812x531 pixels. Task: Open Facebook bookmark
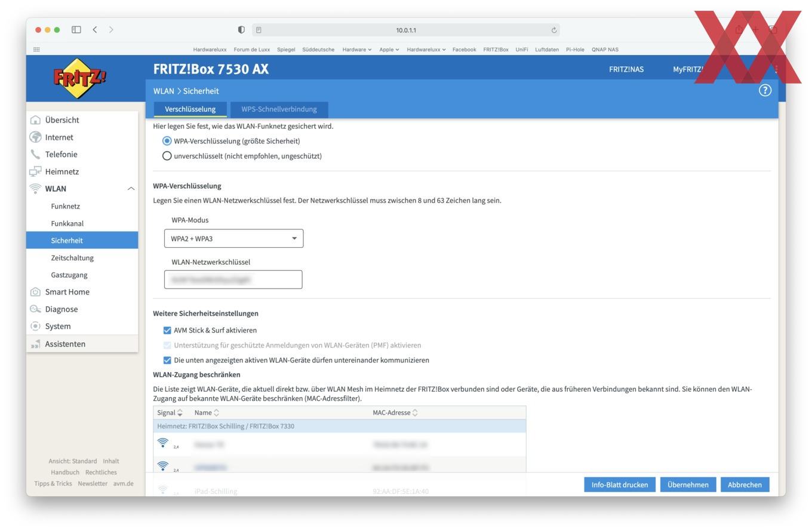point(465,50)
